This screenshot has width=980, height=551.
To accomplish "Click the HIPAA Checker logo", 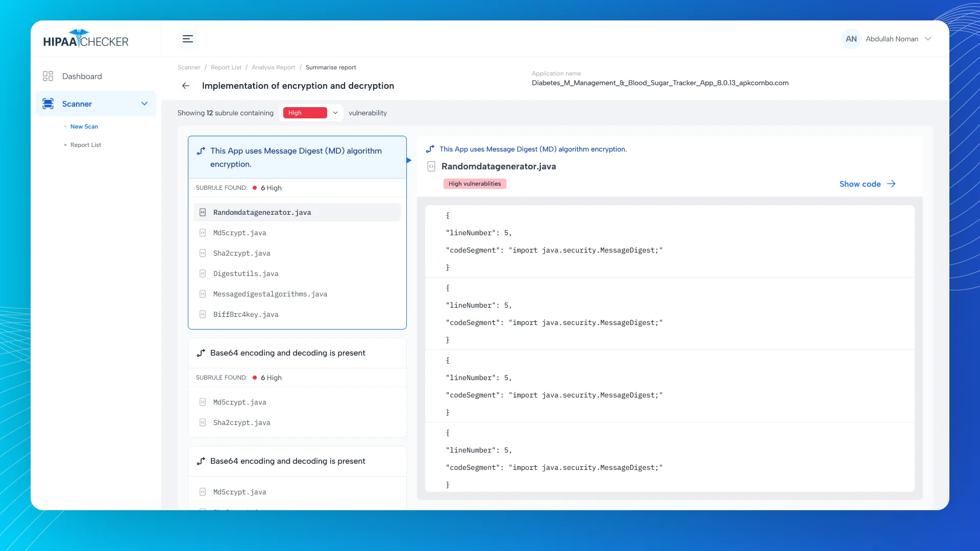I will coord(86,39).
